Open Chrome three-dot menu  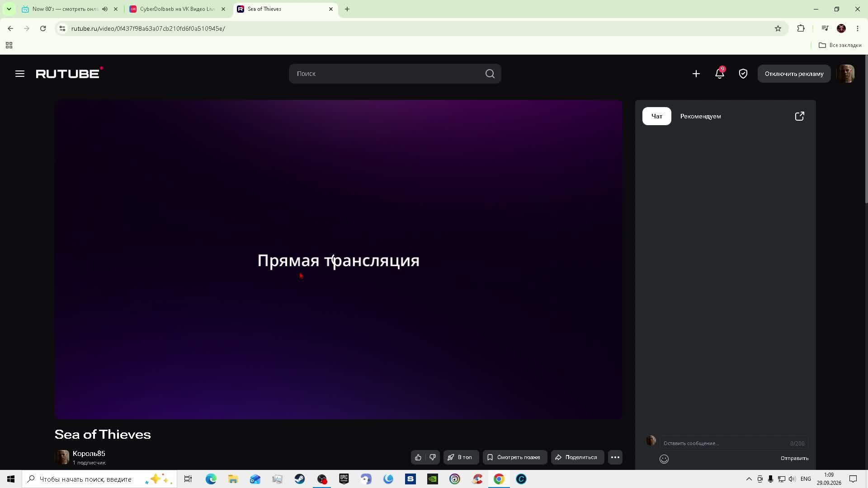pyautogui.click(x=858, y=28)
